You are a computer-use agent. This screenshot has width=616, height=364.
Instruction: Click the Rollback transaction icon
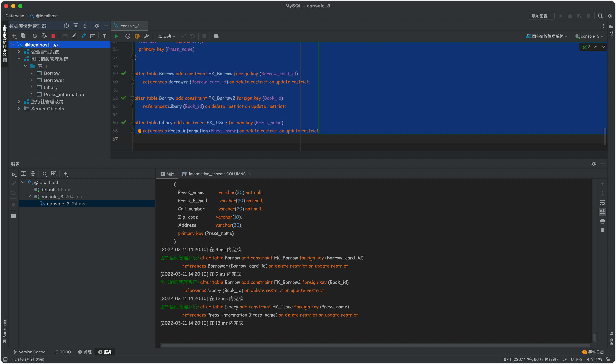(x=193, y=36)
